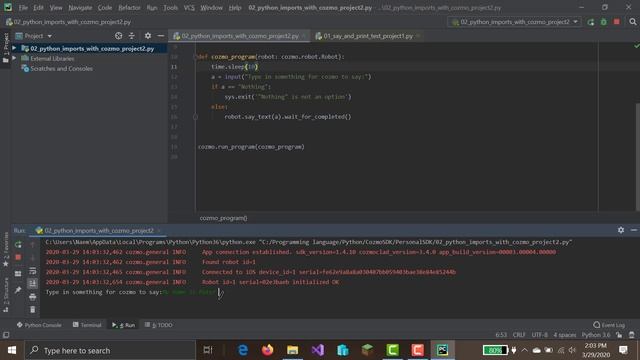640x360 pixels.
Task: Rerun the program from the main toolbar
Action: 591,22
